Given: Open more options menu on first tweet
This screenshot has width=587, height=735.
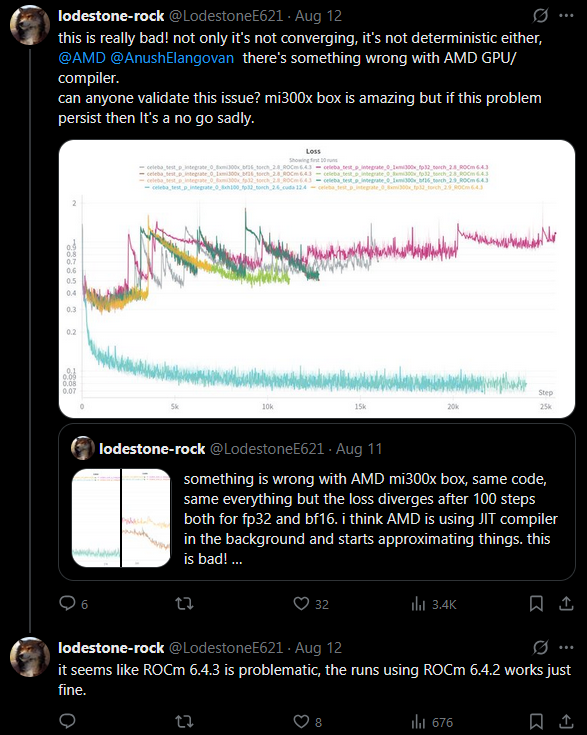Looking at the screenshot, I should pyautogui.click(x=566, y=16).
